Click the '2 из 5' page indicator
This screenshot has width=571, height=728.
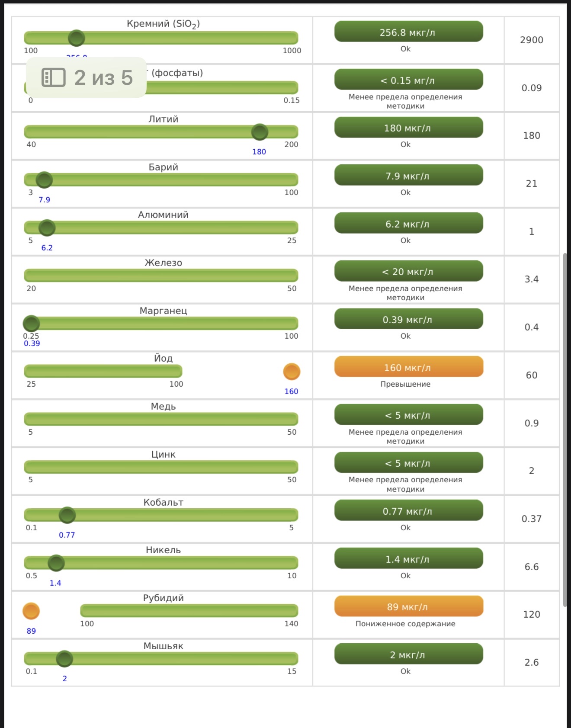point(103,78)
